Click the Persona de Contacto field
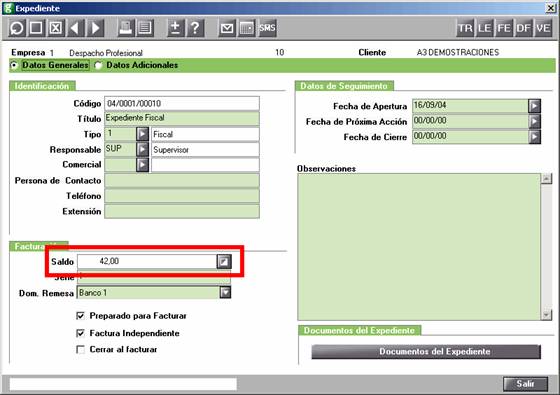Viewport: 560px width, 395px height. [x=182, y=181]
